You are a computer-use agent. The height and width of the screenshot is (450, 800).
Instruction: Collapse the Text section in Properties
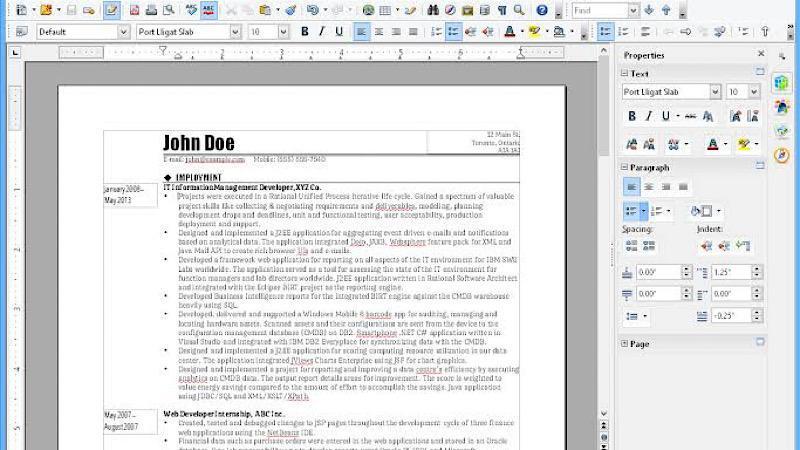coord(624,73)
